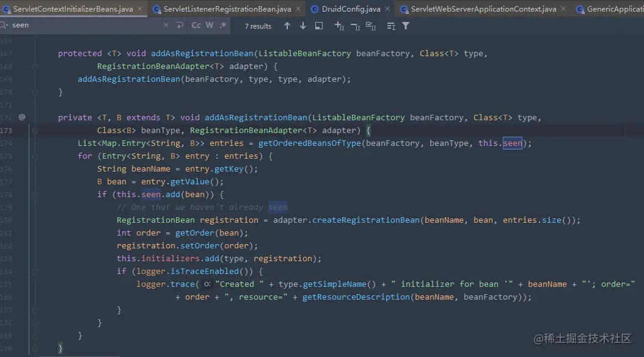Click line number 180 in gutter
Screen dimensions: 644x357
6,220
